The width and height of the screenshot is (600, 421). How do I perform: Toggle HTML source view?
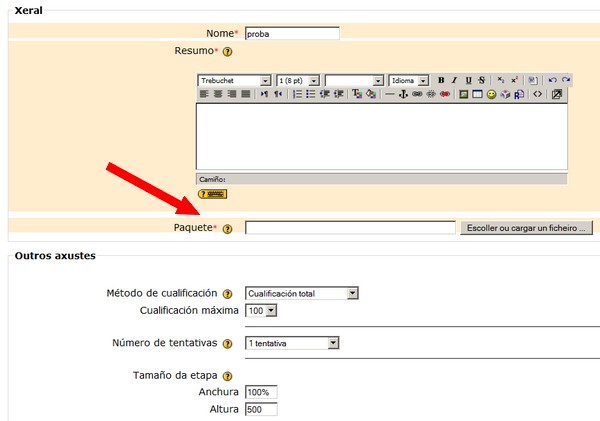(x=538, y=94)
